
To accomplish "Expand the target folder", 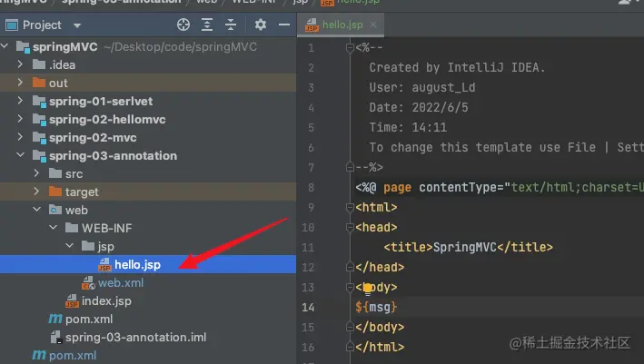I will pyautogui.click(x=36, y=192).
